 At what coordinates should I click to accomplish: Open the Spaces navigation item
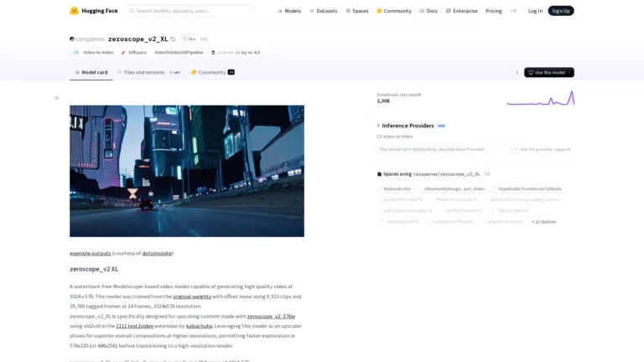pyautogui.click(x=356, y=11)
